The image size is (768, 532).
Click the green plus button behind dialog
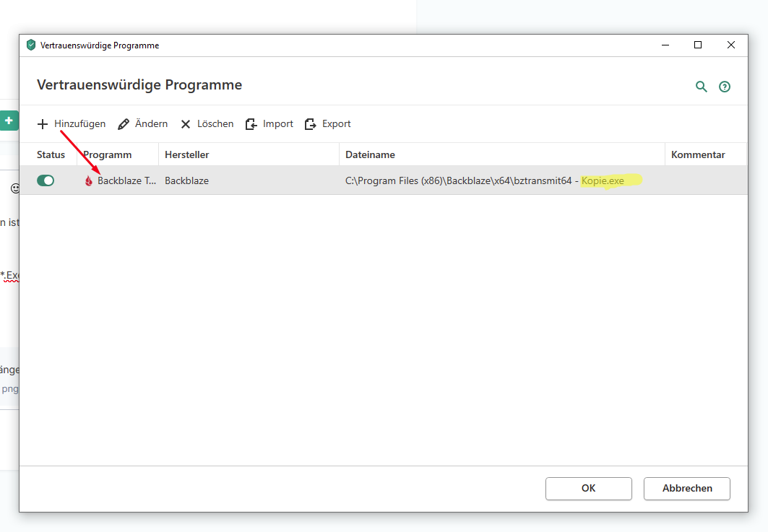9,121
